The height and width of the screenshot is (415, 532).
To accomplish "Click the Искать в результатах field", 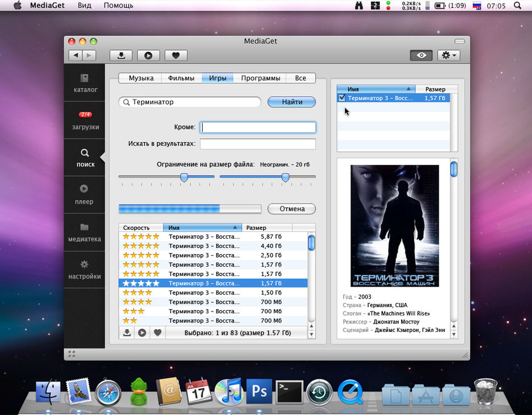I will click(258, 144).
